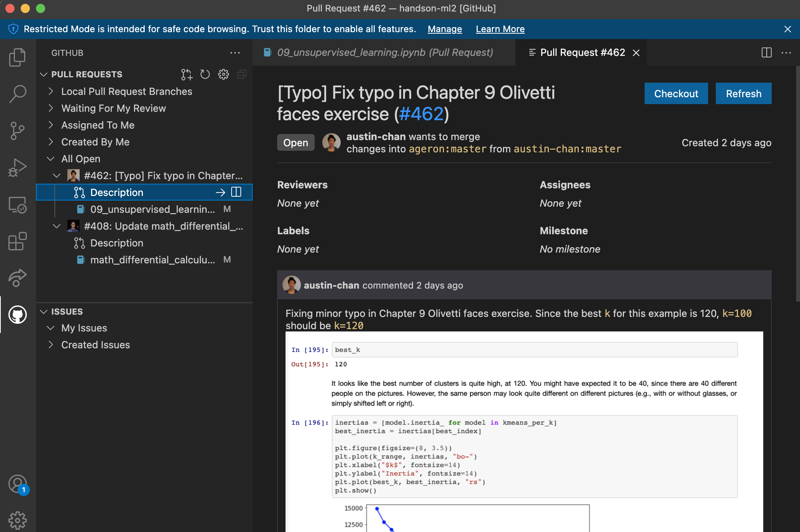Viewport: 800px width, 532px height.
Task: Open the Live Share view
Action: (18, 278)
